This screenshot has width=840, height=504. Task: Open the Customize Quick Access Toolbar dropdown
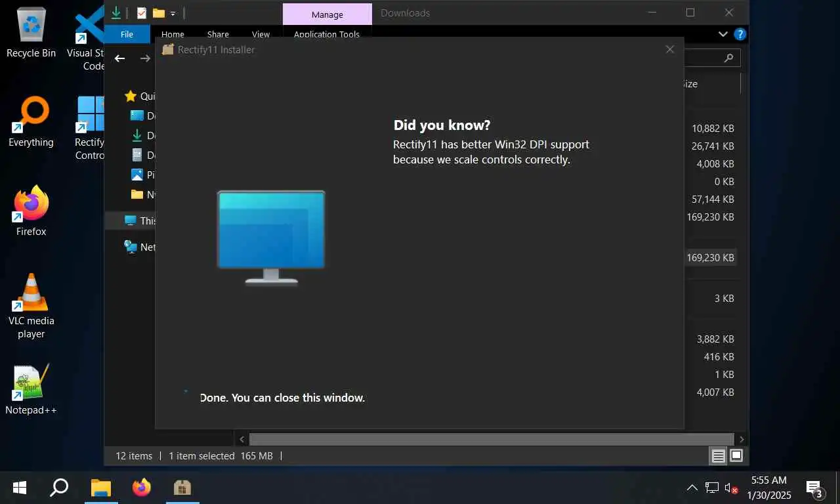point(173,13)
